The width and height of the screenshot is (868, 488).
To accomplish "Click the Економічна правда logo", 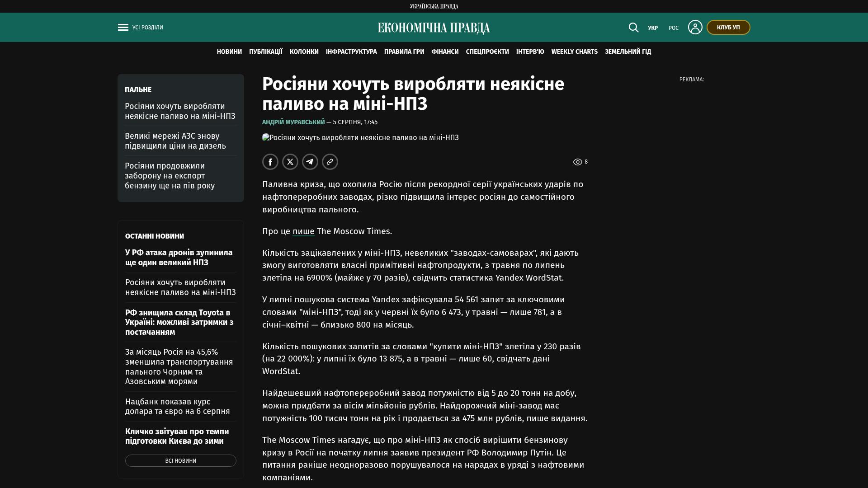I will pos(434,28).
